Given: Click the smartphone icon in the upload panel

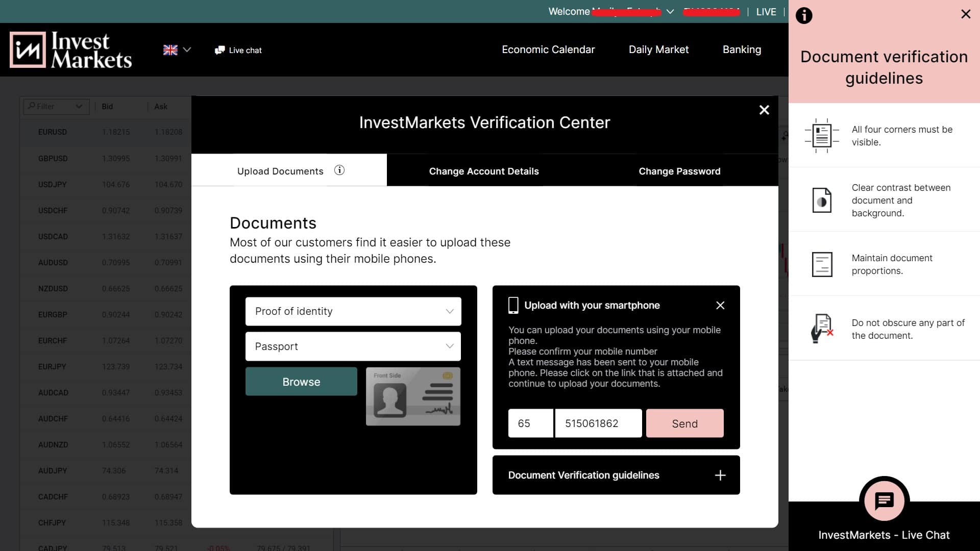Looking at the screenshot, I should point(513,305).
